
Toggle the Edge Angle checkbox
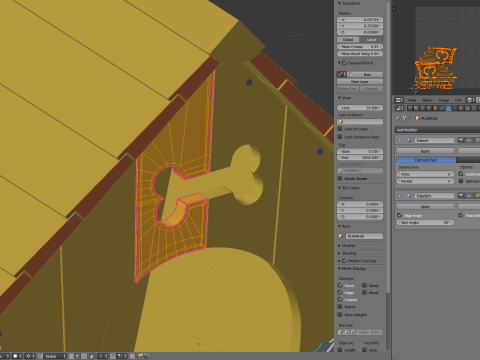pos(399,215)
